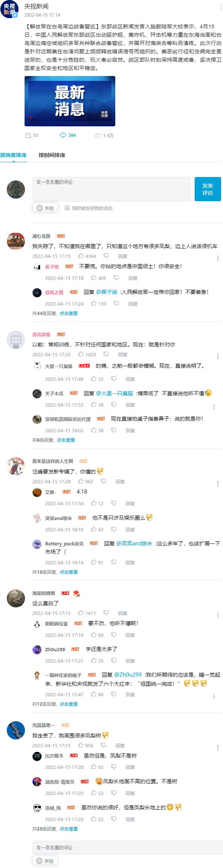Expand the 44 replies under 湖心北路

click(x=68, y=313)
